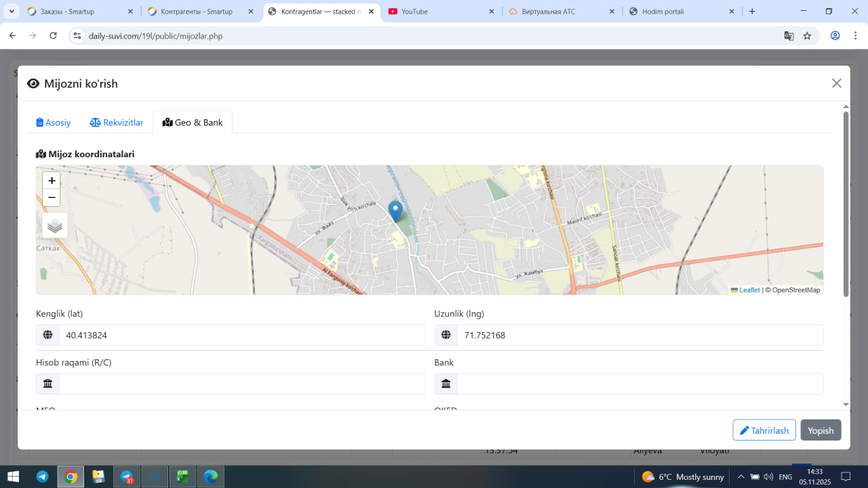The height and width of the screenshot is (488, 868).
Task: Switch to the Виртуальная АТС browser tab
Action: 562,12
